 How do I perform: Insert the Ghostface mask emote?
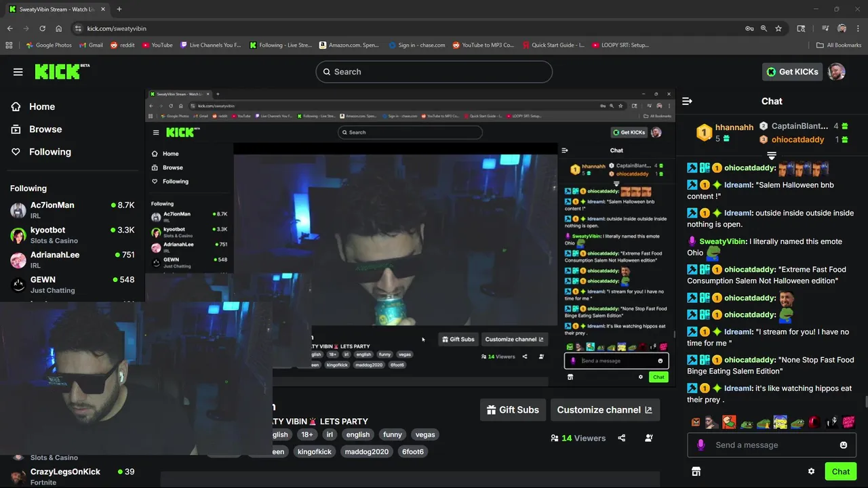831,422
